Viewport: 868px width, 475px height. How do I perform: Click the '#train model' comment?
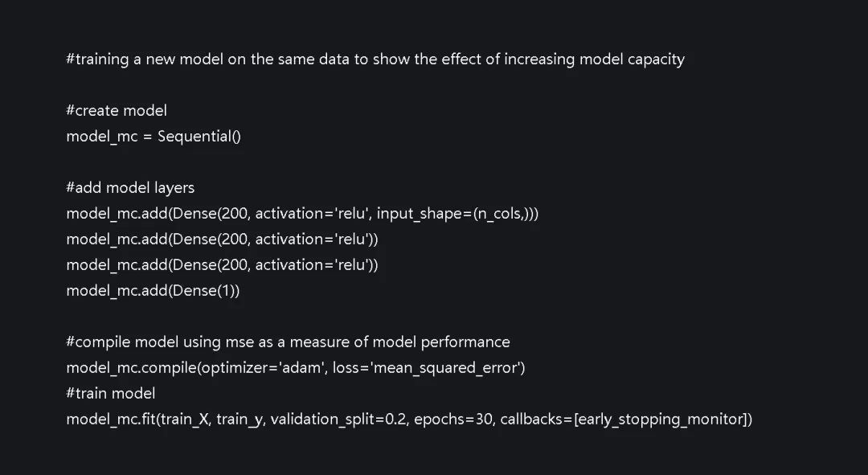coord(111,394)
